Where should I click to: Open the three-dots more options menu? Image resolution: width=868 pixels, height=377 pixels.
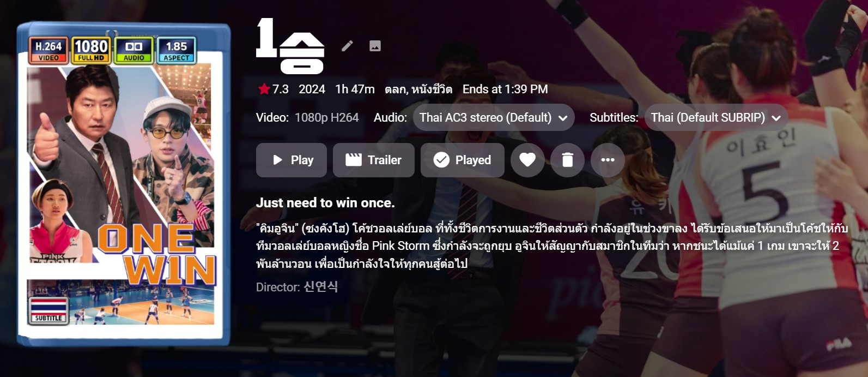click(608, 160)
